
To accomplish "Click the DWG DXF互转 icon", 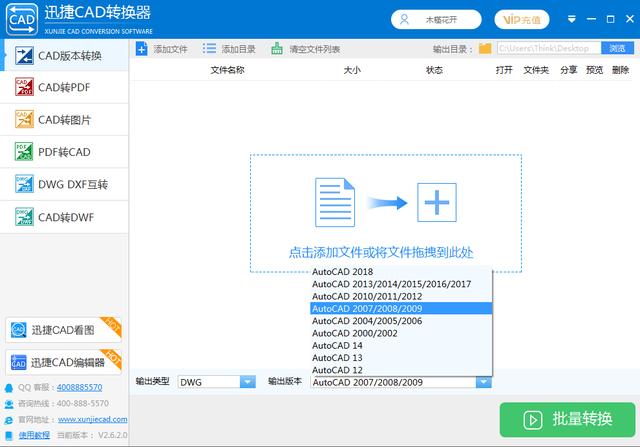I will pos(24,184).
